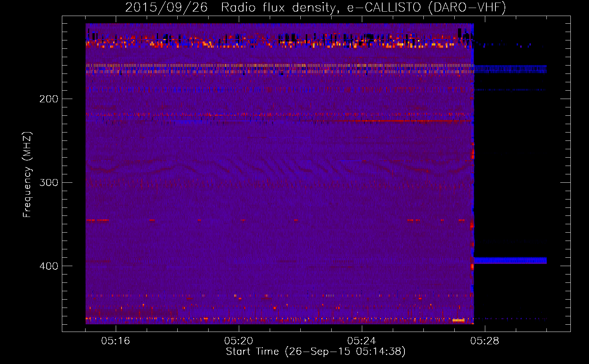Click the 400 frequency tick label
Image resolution: width=589 pixels, height=364 pixels.
[49, 266]
